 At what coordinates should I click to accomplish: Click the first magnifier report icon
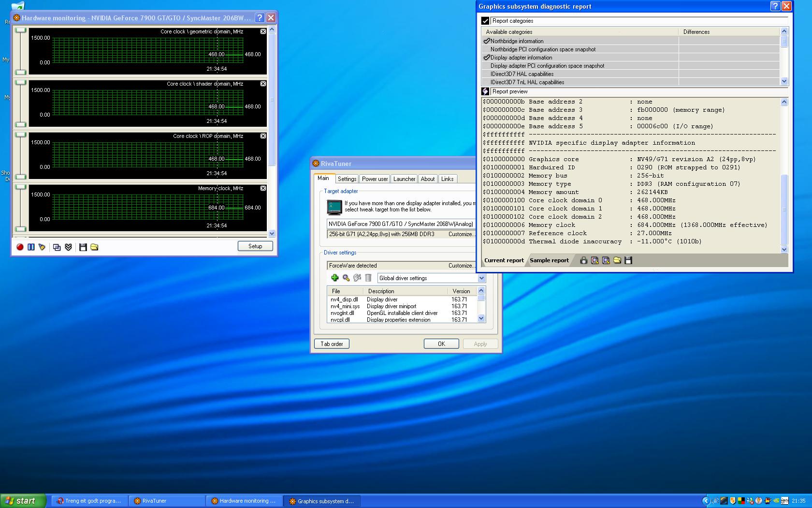tap(594, 260)
